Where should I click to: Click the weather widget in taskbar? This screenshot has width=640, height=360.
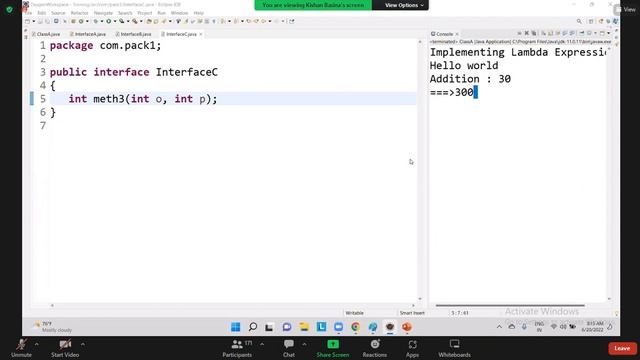tap(52, 327)
